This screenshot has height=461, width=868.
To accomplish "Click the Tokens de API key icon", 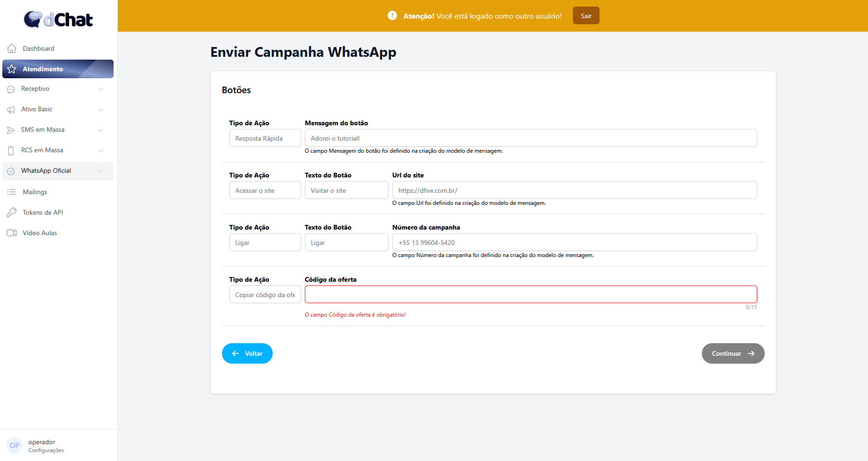I will 12,212.
